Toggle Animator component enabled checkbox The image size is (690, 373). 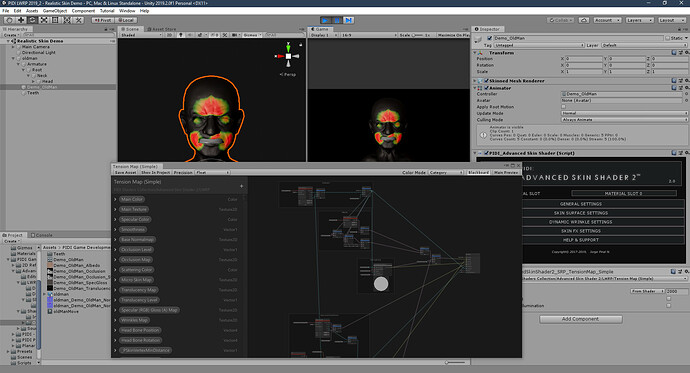pyautogui.click(x=487, y=88)
